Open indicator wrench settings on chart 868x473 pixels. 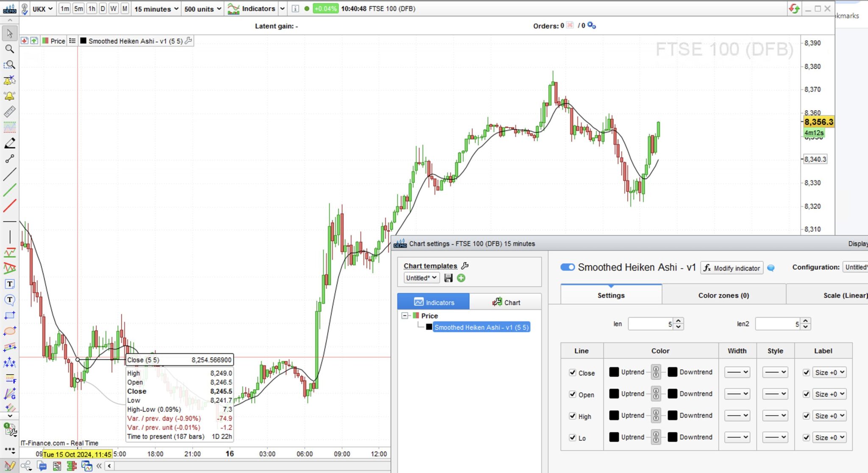coord(189,41)
